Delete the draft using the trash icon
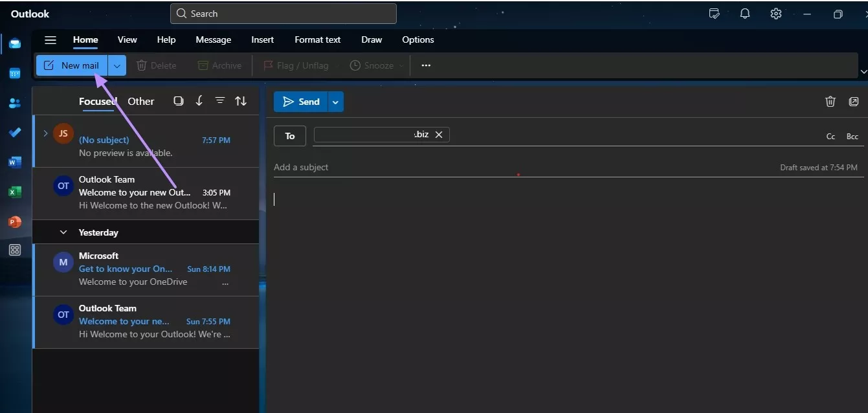Screen dimensions: 868x413 tap(830, 101)
